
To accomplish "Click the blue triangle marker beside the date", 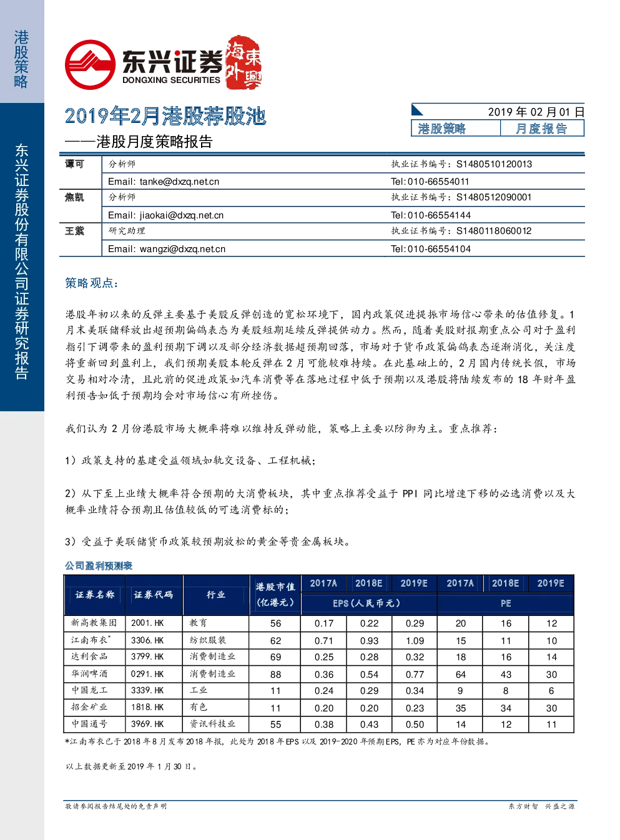I will pyautogui.click(x=418, y=110).
